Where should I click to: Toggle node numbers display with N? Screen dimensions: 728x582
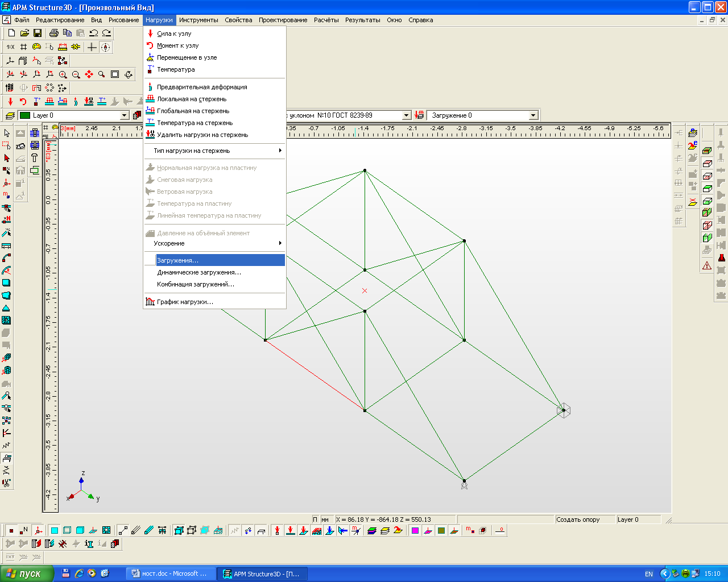tap(24, 530)
